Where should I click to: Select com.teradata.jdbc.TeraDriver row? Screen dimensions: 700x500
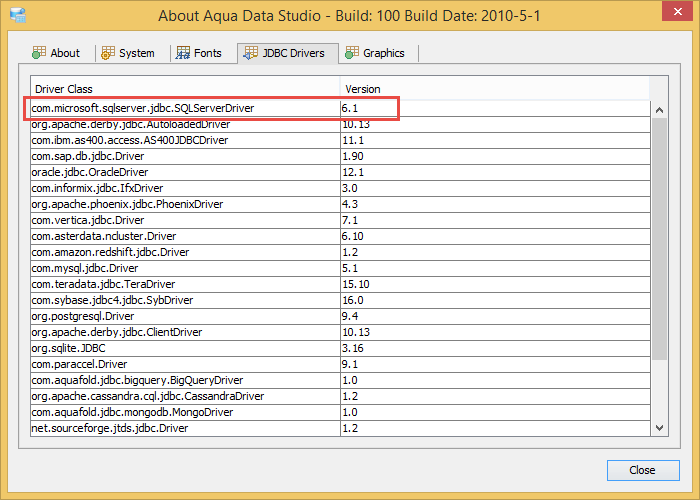[340, 284]
